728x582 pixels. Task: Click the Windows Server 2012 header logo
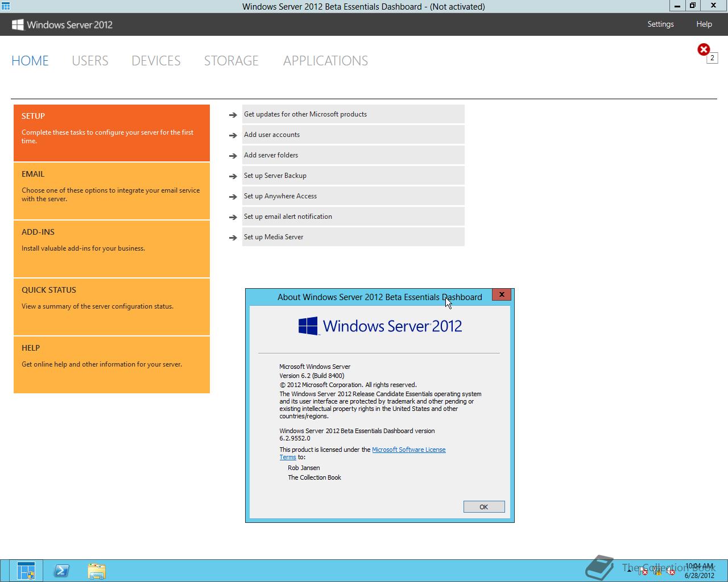coord(63,24)
